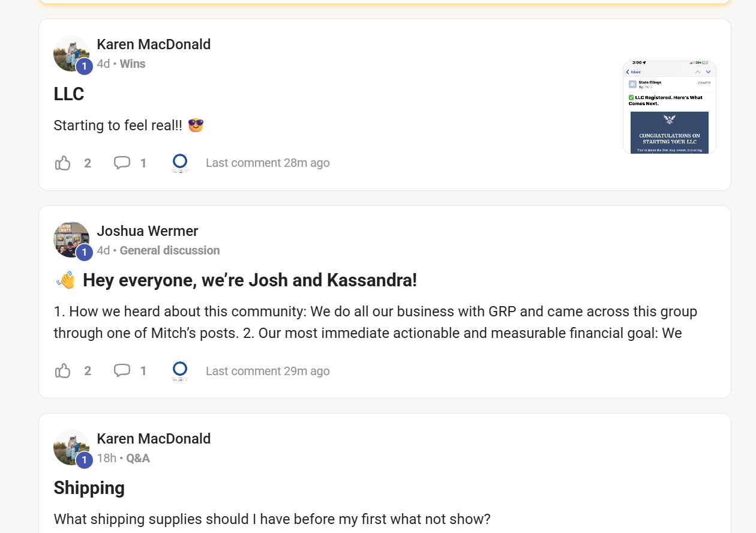Click 'Last comment 29m ago' text
This screenshot has height=533, width=756.
point(268,371)
